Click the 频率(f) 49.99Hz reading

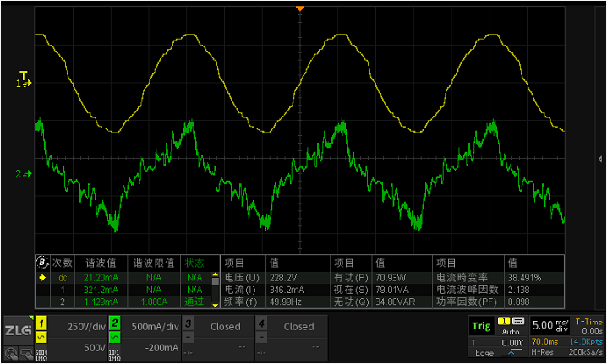[275, 302]
